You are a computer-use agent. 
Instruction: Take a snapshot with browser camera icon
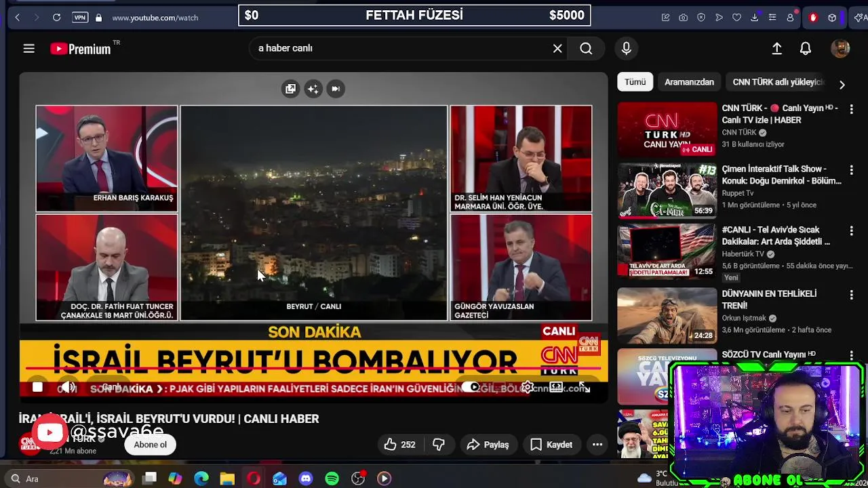click(x=684, y=18)
